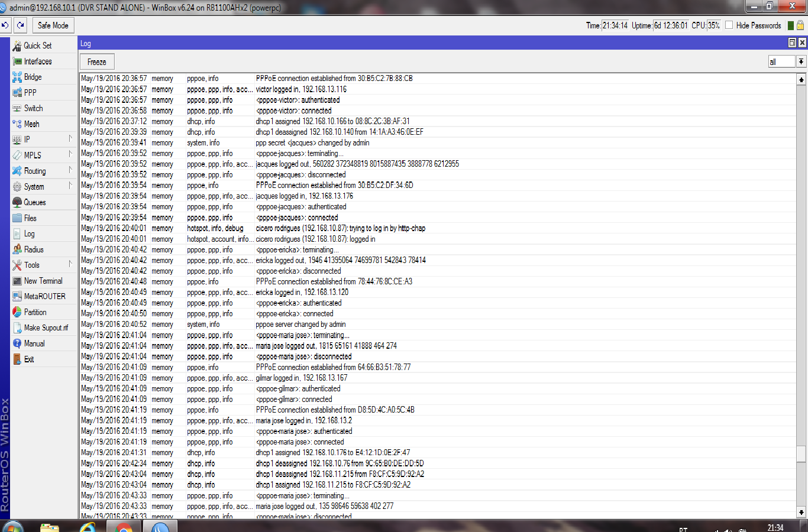Click the Bridge icon in the sidebar
The image size is (808, 532).
point(17,77)
